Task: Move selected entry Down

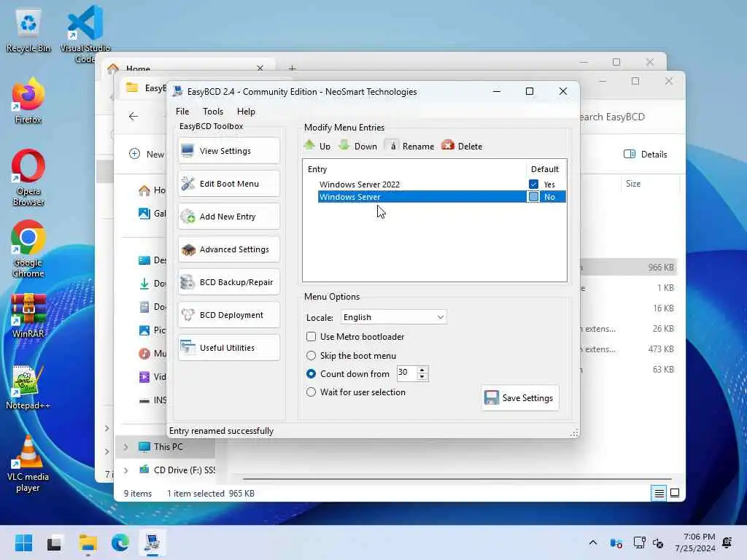Action: pos(357,146)
